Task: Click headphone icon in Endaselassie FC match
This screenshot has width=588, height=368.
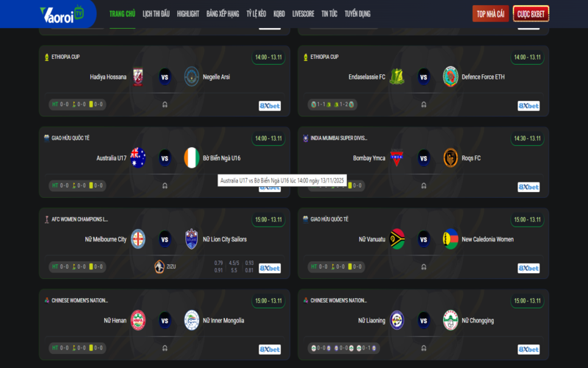Action: pyautogui.click(x=424, y=105)
